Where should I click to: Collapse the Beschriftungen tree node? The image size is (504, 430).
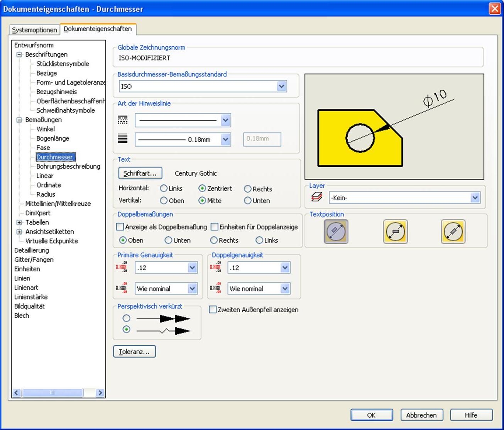click(x=19, y=54)
